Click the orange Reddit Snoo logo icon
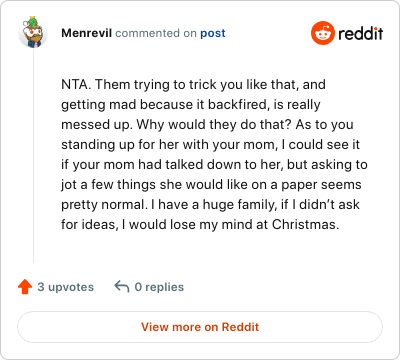Screen dimensions: 400x360 point(323,33)
